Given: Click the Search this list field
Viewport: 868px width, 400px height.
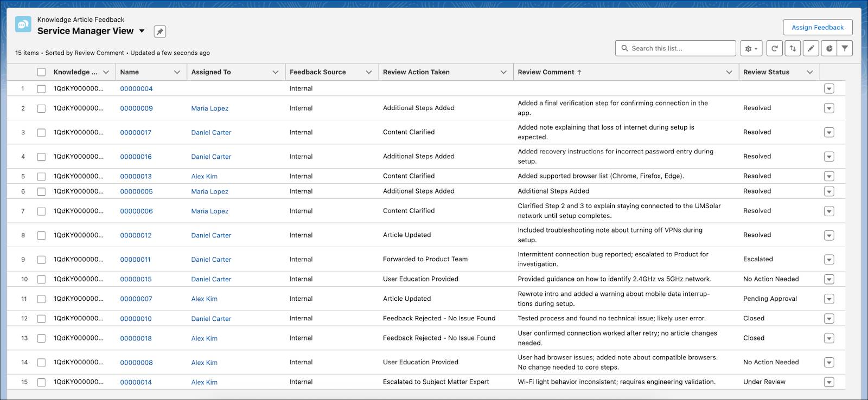Looking at the screenshot, I should (675, 48).
